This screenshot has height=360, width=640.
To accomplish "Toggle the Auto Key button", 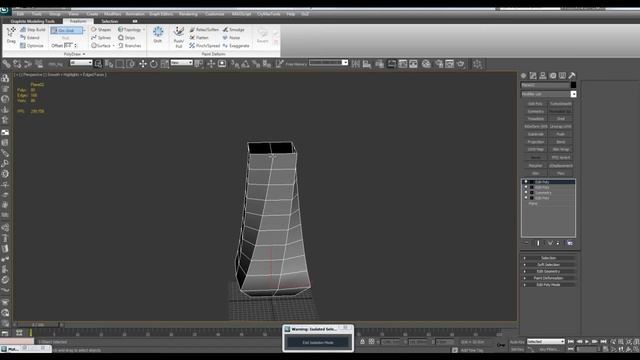I will click(x=517, y=342).
